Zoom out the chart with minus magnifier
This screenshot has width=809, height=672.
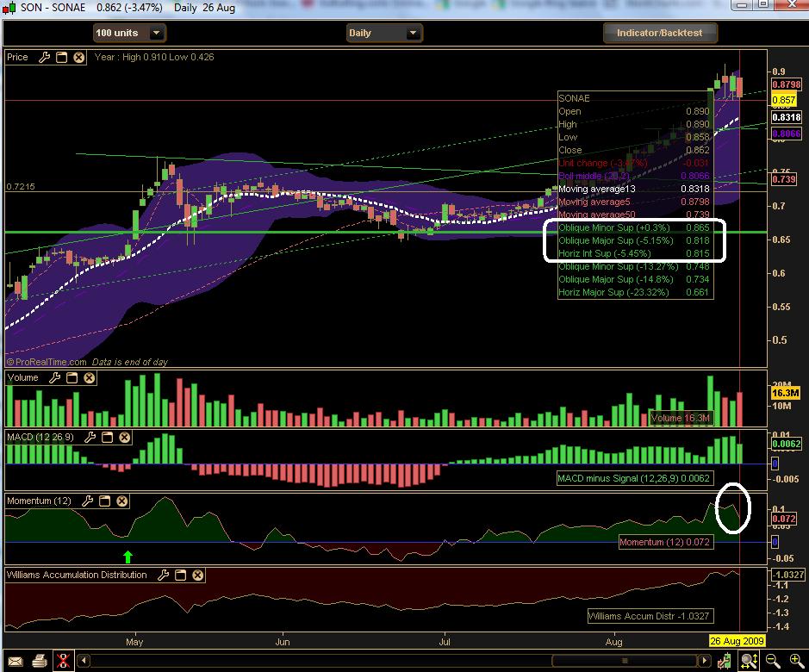(772, 660)
